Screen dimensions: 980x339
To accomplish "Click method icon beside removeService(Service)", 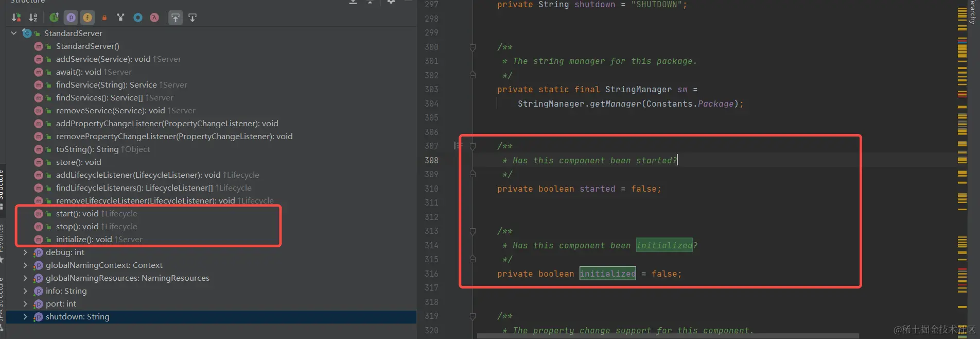I will (x=39, y=110).
